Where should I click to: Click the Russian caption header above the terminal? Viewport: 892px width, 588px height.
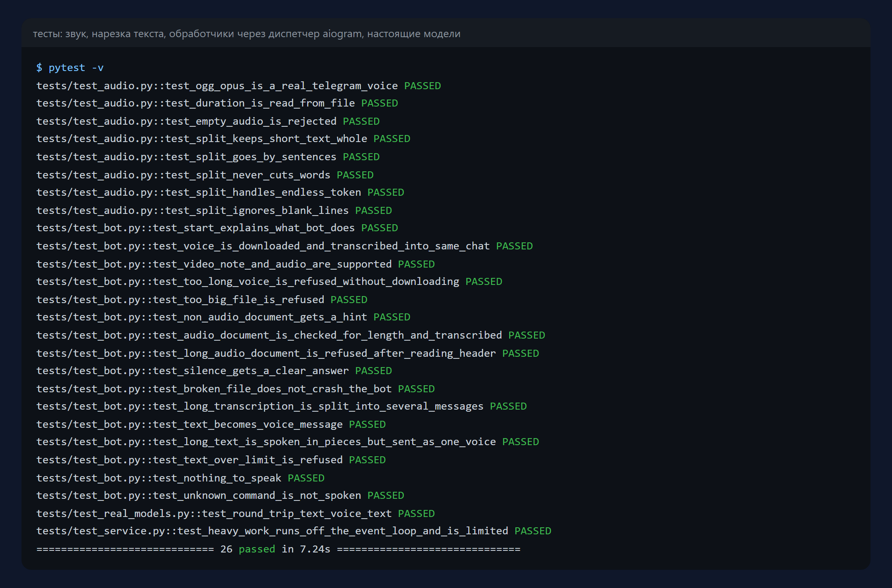coord(247,34)
